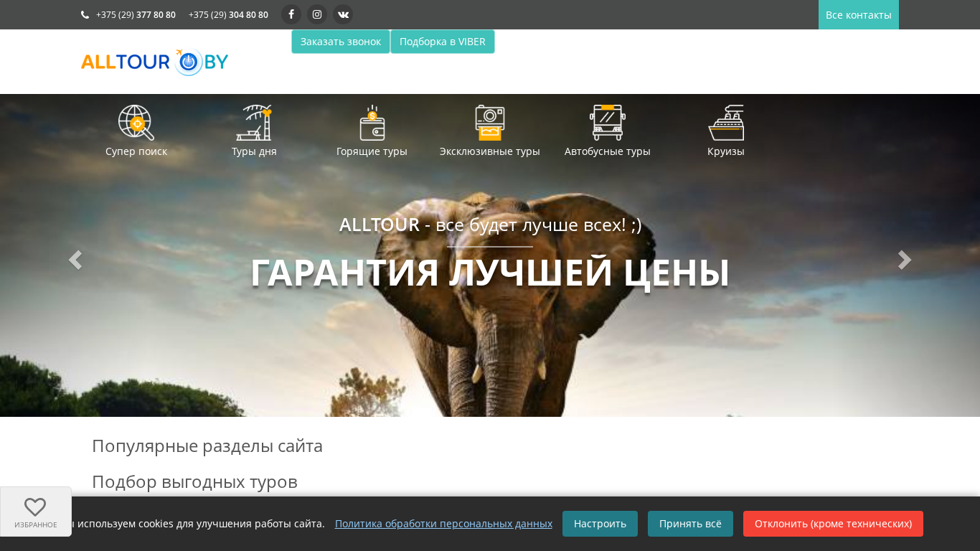Open the Facebook social icon
The image size is (980, 551).
point(291,14)
